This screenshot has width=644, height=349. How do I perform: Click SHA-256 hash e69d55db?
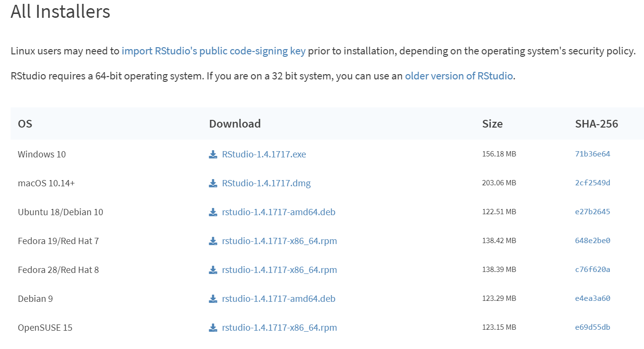click(592, 327)
